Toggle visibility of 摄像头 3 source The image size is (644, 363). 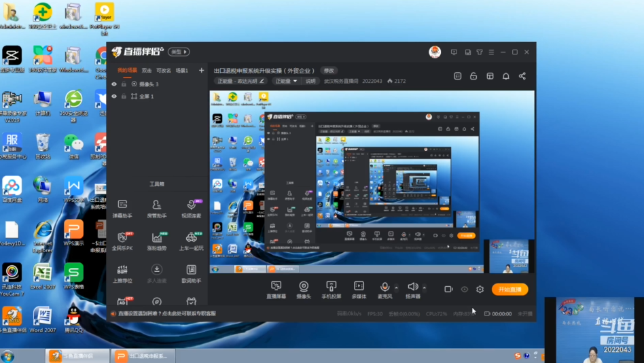coord(113,84)
